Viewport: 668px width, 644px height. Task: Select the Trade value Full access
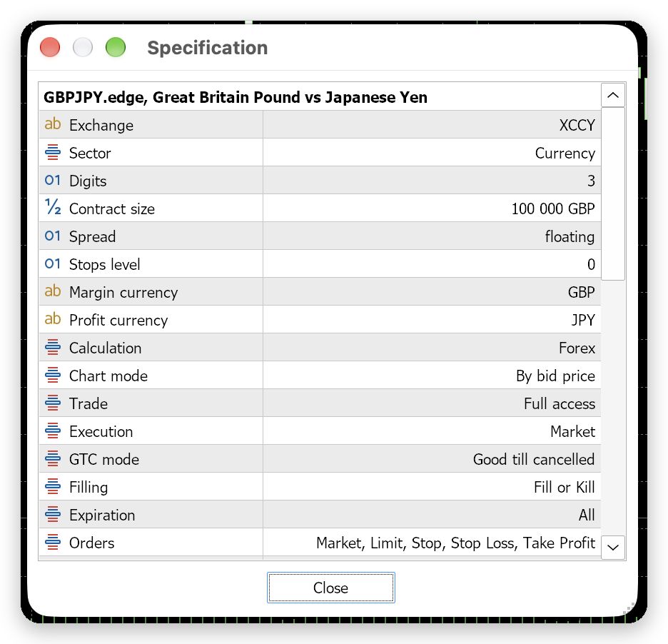[x=560, y=403]
